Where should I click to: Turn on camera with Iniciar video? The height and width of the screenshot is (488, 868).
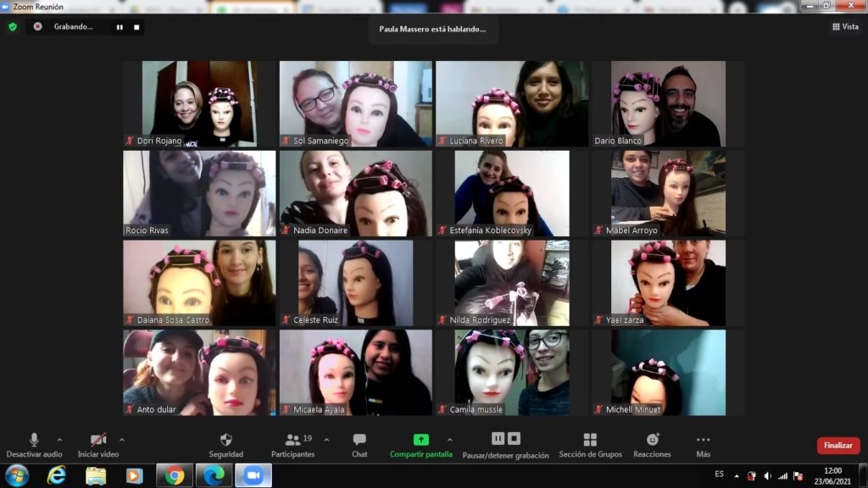[98, 445]
